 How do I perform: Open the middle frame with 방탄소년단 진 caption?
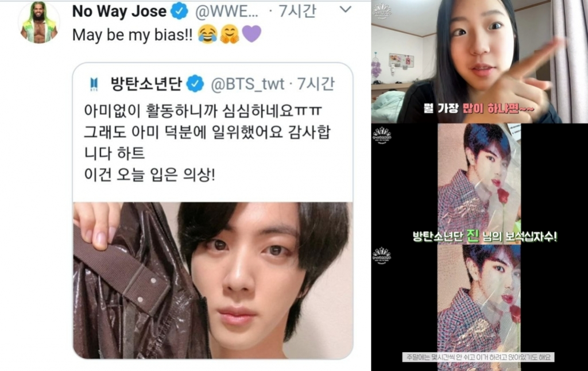point(479,184)
